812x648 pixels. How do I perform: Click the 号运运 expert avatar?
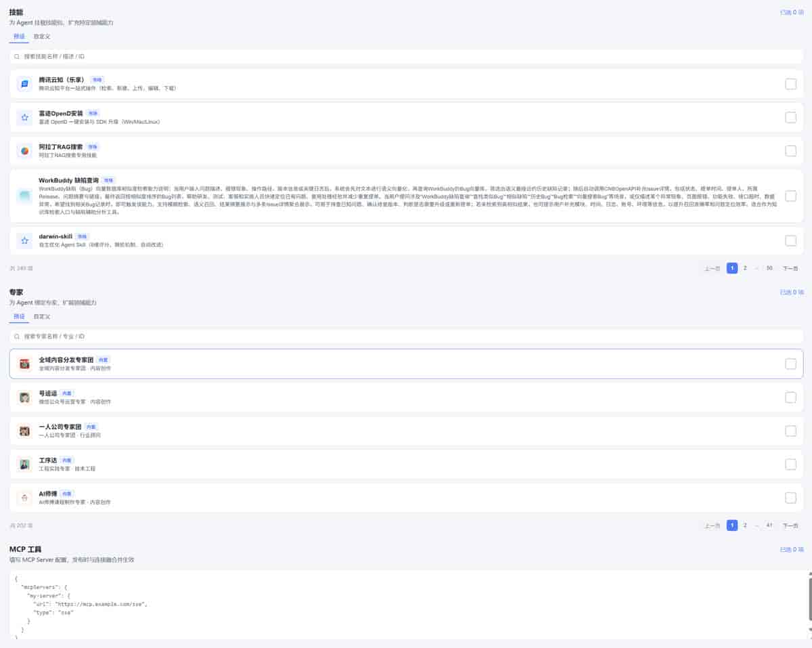pos(24,397)
